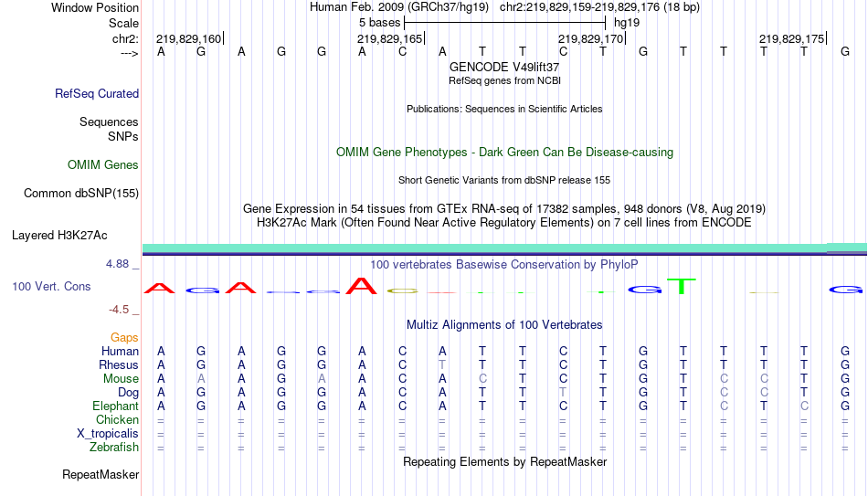Click the GENCODE V49lift37 track title
Screen dimensions: 868x496
point(504,67)
